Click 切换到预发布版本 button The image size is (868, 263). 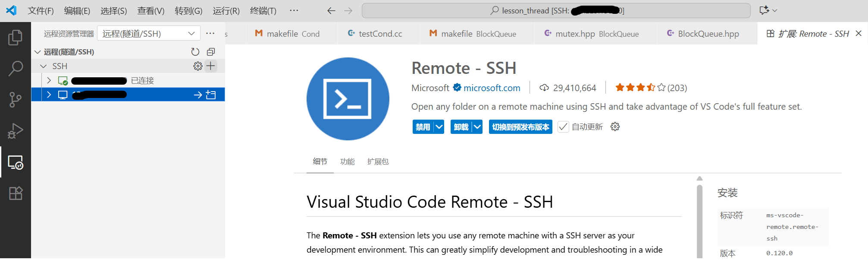pos(520,127)
